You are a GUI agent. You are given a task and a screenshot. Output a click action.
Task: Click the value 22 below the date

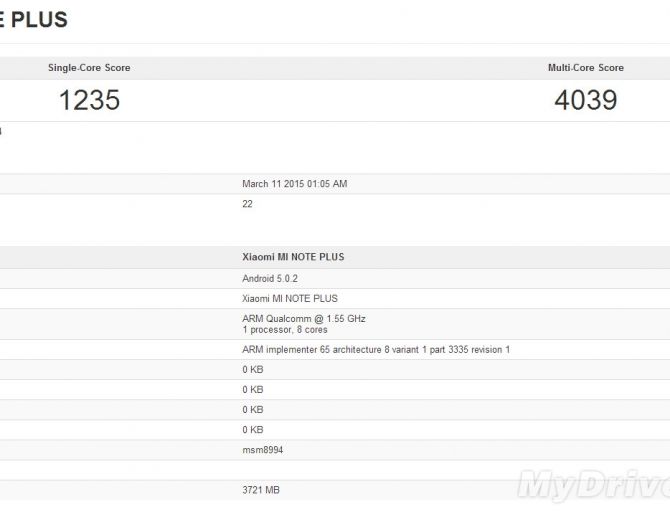tap(248, 204)
